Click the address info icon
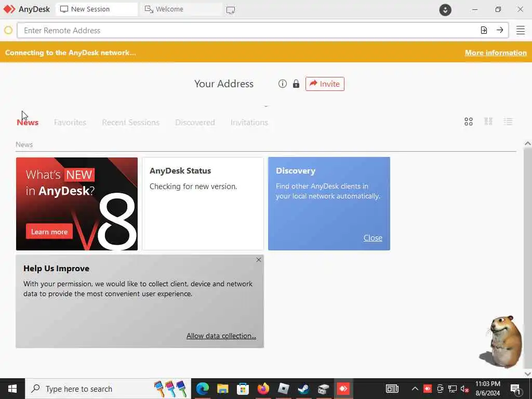The image size is (532, 399). [x=282, y=84]
